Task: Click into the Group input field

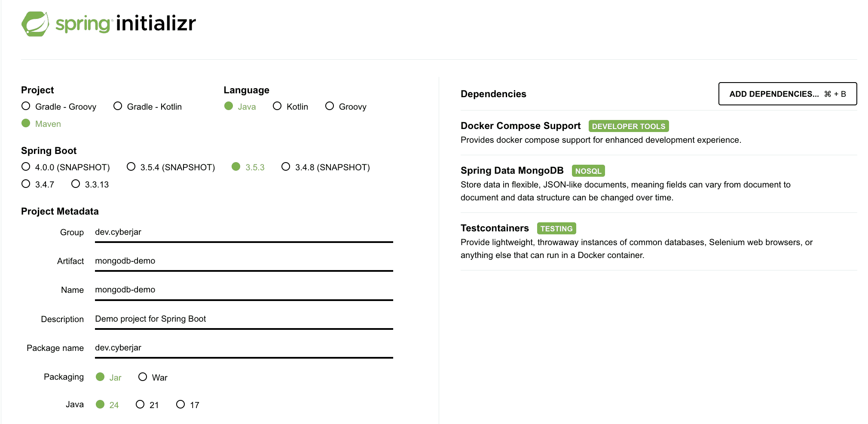Action: coord(243,232)
